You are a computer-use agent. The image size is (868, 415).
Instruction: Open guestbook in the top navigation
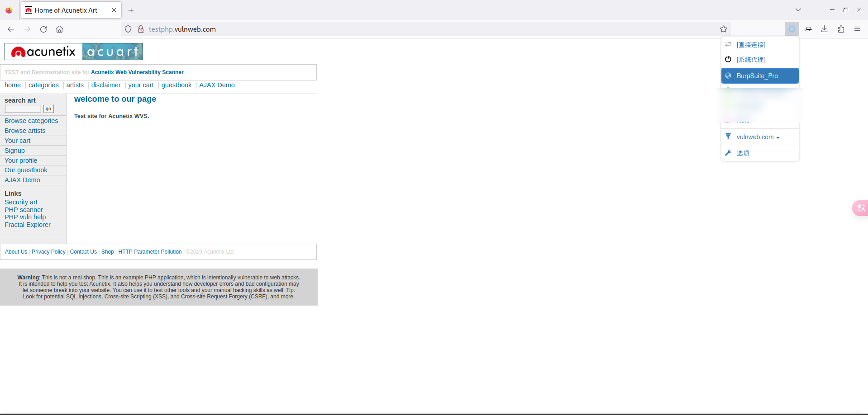tap(176, 85)
